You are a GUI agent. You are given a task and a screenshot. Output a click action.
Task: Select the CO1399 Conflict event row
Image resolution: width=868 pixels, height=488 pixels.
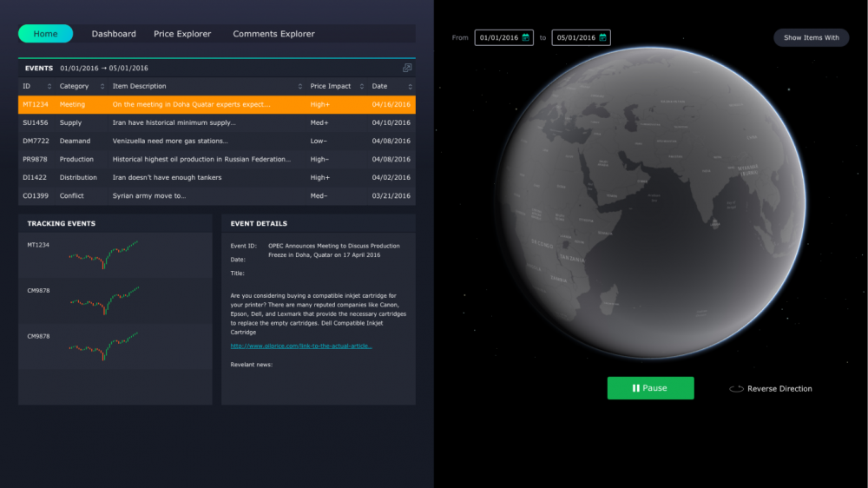pos(216,195)
